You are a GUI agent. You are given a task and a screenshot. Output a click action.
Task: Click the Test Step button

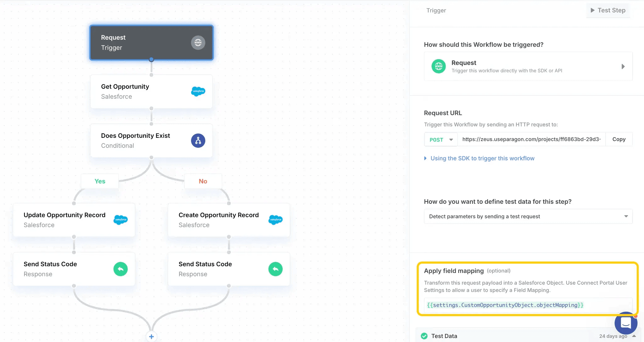(608, 10)
